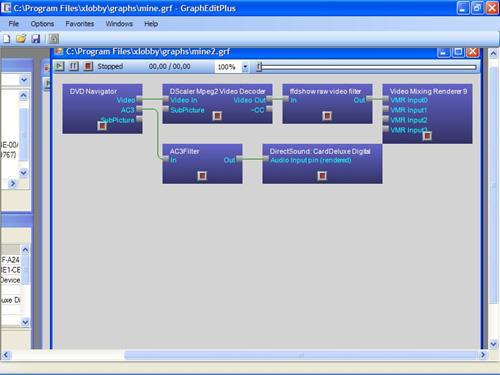Open the Options menu
The height and width of the screenshot is (375, 500).
(42, 24)
